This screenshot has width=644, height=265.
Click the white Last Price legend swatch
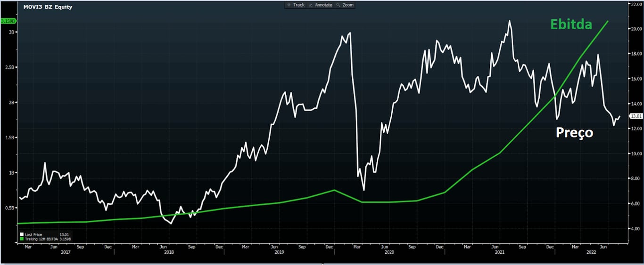click(x=22, y=234)
